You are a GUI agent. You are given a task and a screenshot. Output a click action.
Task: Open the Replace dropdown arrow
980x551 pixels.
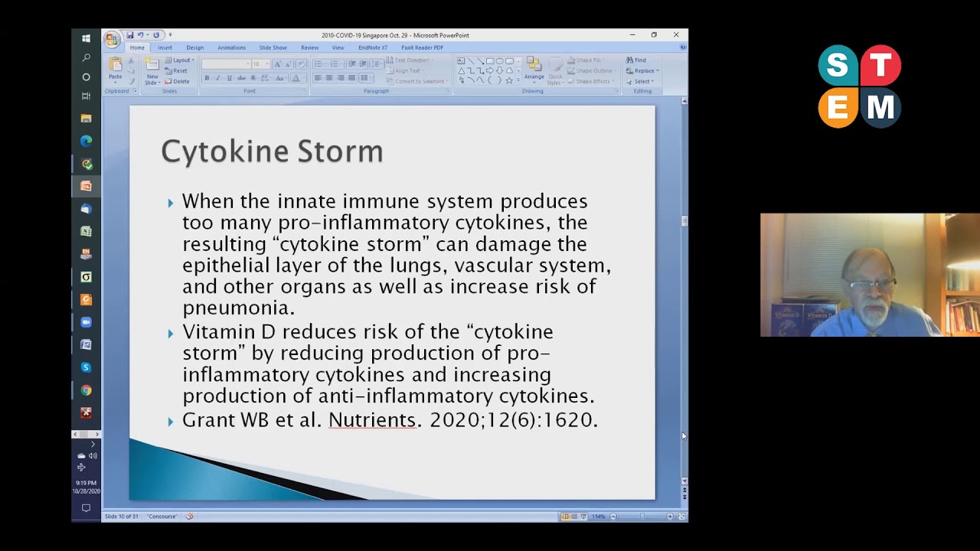[658, 70]
